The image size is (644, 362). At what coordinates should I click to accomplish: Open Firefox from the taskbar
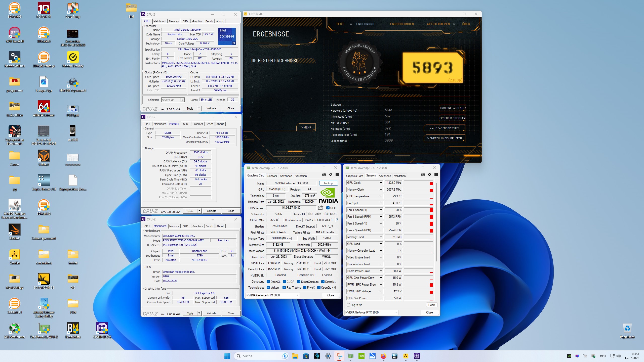point(383,356)
